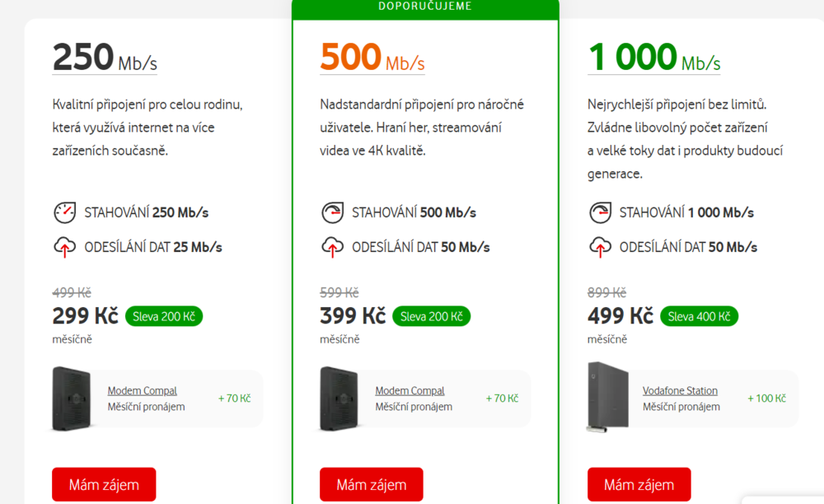Click the orange "500 Mb/s" plan heading
Image resolution: width=824 pixels, height=504 pixels.
click(372, 58)
